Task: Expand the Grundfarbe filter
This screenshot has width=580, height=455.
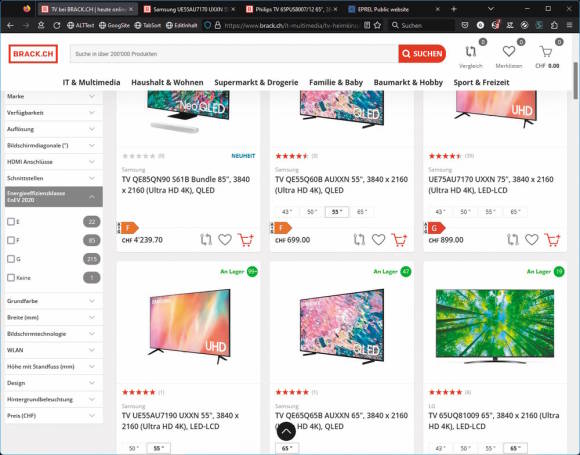Action: 54,301
